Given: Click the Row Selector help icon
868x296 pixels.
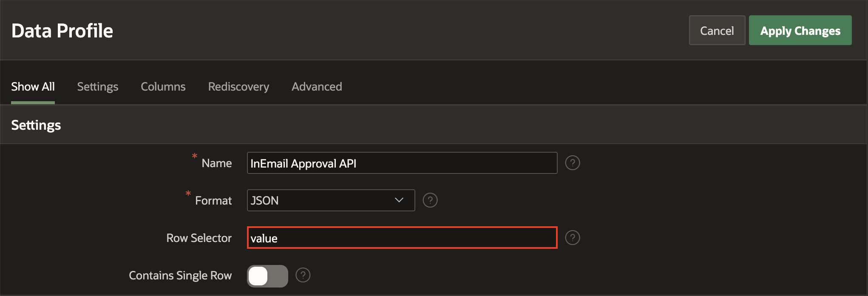Looking at the screenshot, I should click(572, 238).
